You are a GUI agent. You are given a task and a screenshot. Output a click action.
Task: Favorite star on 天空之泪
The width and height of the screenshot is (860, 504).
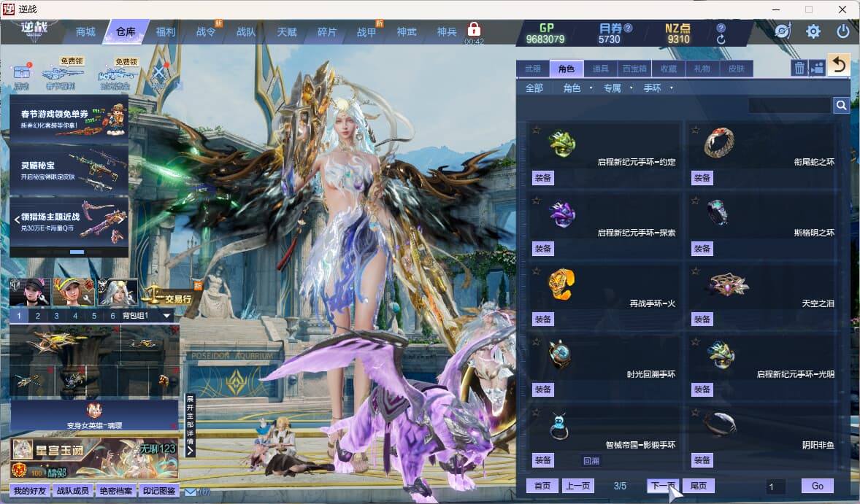tap(695, 271)
